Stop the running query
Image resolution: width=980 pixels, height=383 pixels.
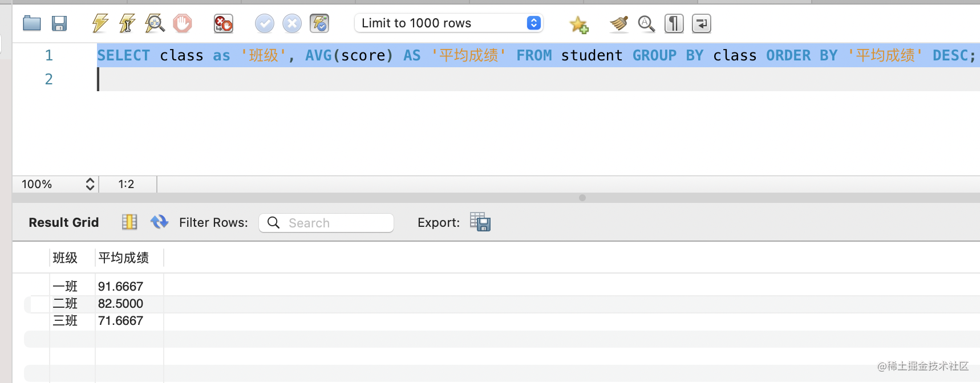183,23
